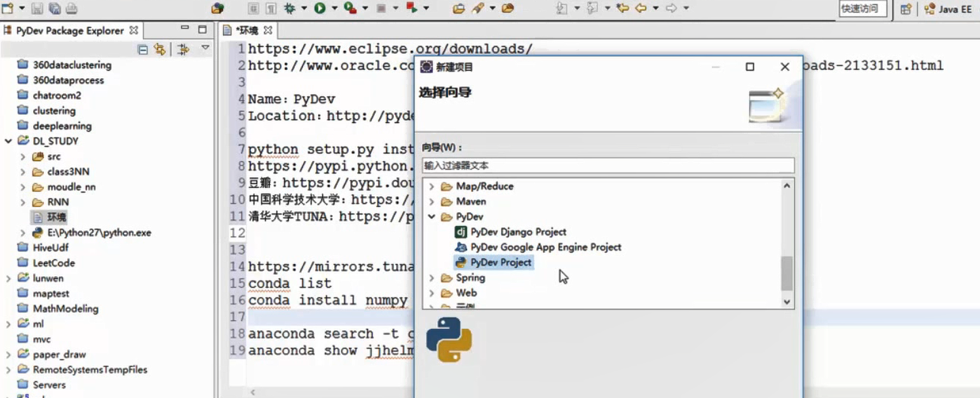Select the 环境 editor tab
Screen dimensions: 980x398
click(x=248, y=30)
